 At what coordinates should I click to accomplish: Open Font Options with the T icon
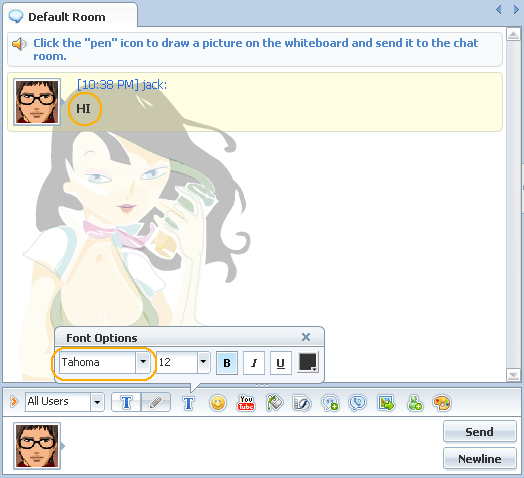click(188, 403)
